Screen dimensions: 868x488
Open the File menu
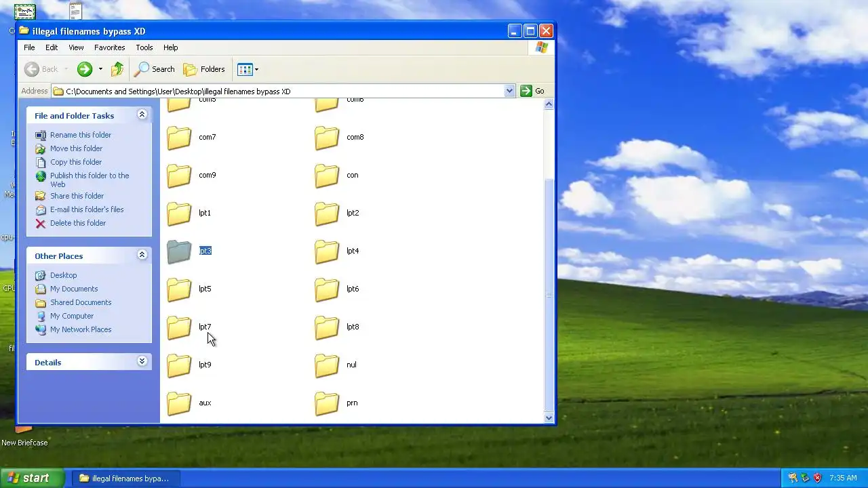coord(29,47)
